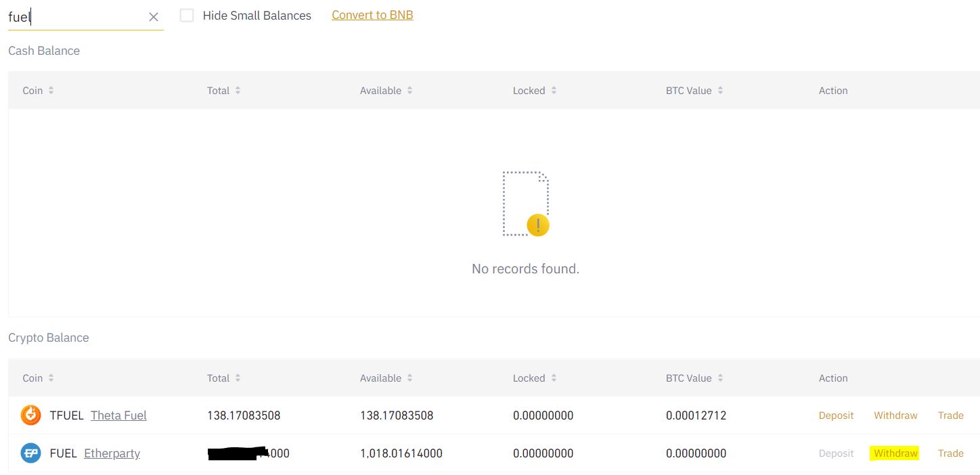Click Withdraw for TFUEL

click(895, 415)
